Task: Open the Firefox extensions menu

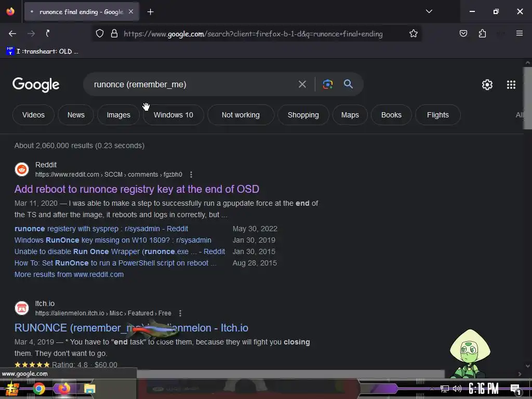Action: (x=482, y=33)
